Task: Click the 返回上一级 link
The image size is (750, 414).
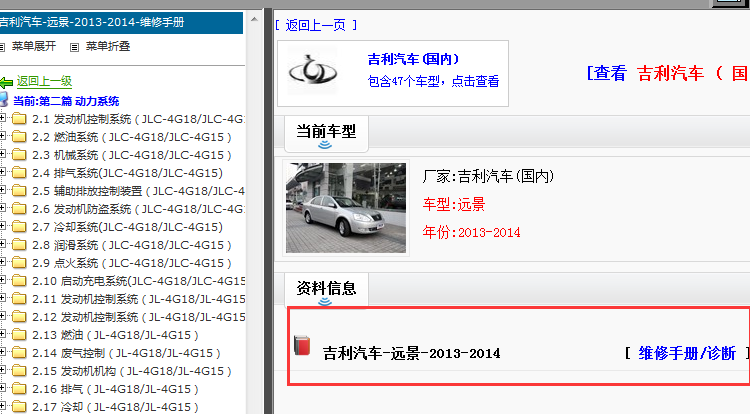Action: pyautogui.click(x=44, y=81)
